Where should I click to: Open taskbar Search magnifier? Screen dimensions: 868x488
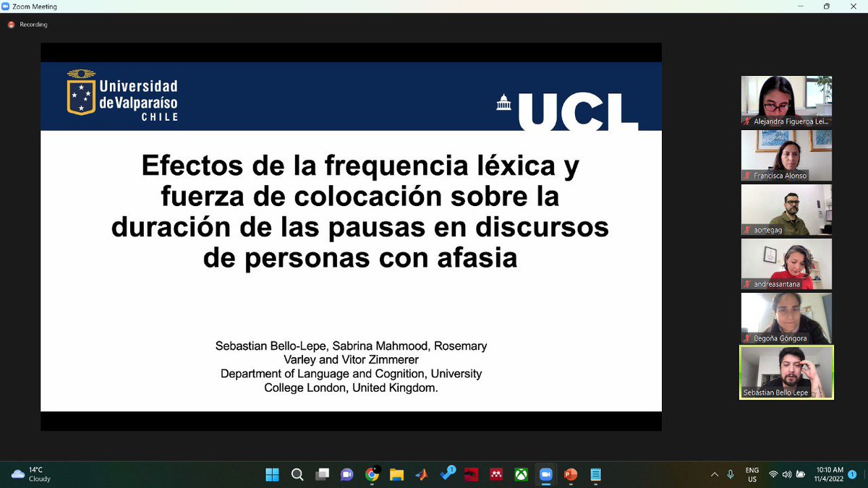click(x=297, y=474)
